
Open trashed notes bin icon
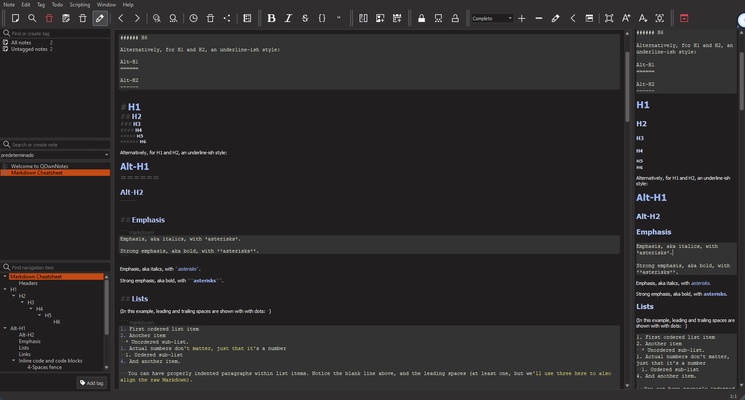click(210, 18)
